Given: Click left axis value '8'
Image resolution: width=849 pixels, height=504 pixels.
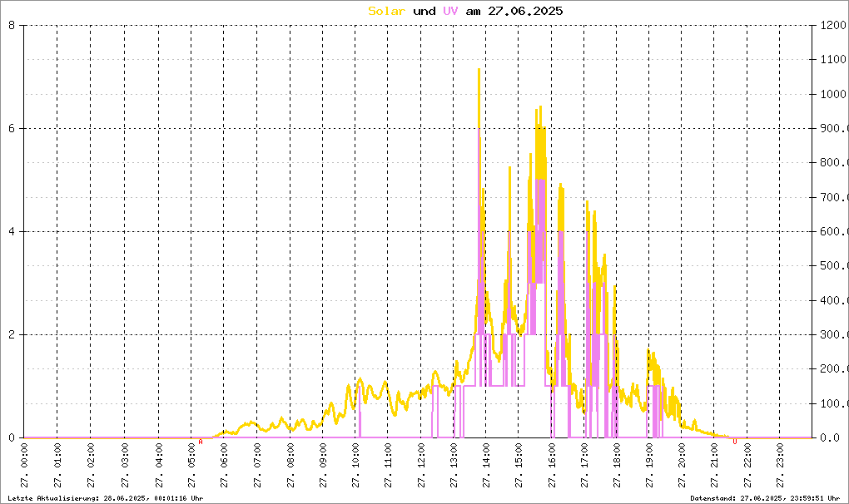Looking at the screenshot, I should click(x=12, y=25).
